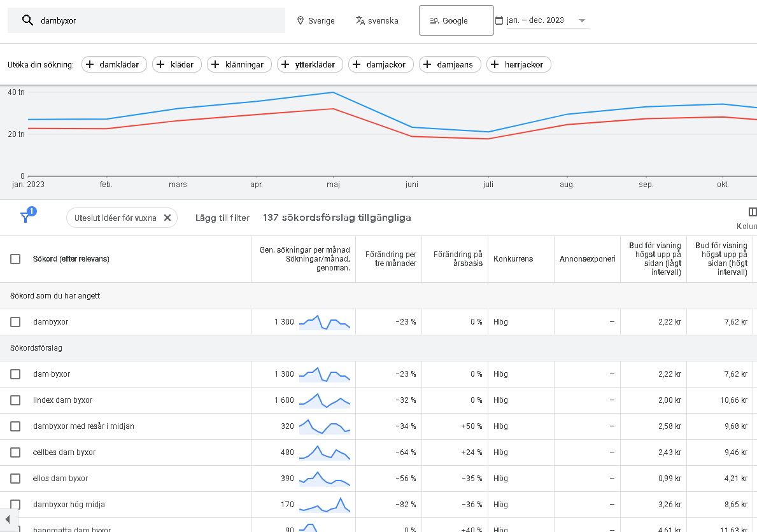Add damkläder to broaden search
Image resolution: width=757 pixels, height=532 pixels.
click(114, 64)
